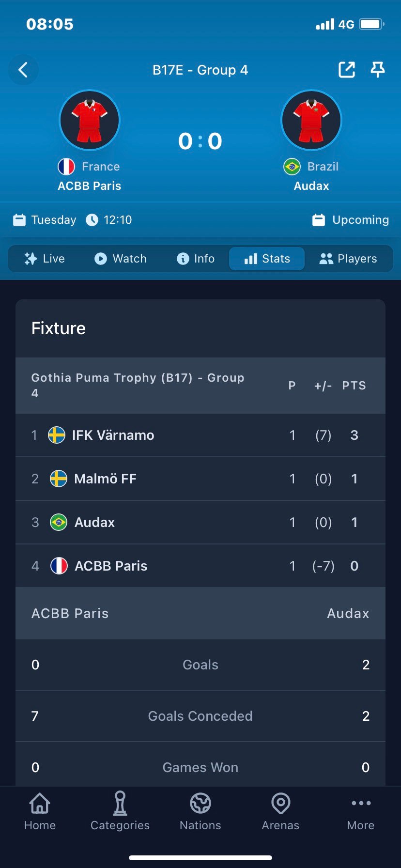
Task: Tap ACBB Paris red jersey icon
Action: (x=90, y=120)
